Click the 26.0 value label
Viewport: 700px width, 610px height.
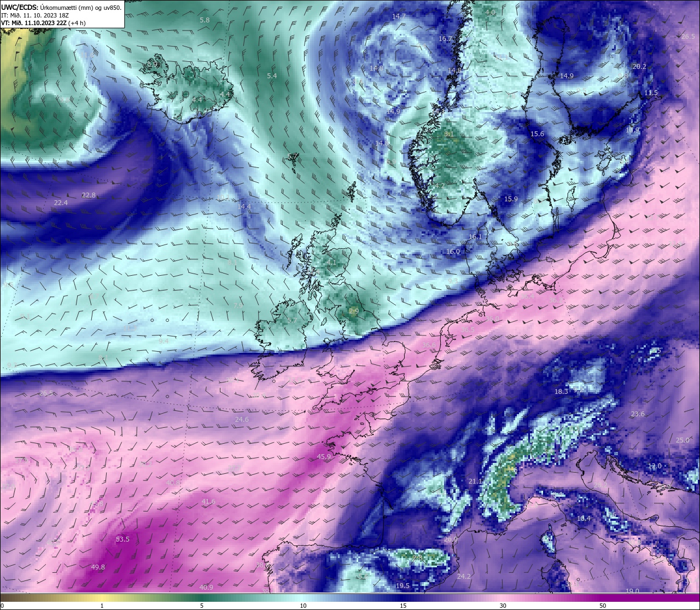[451, 539]
